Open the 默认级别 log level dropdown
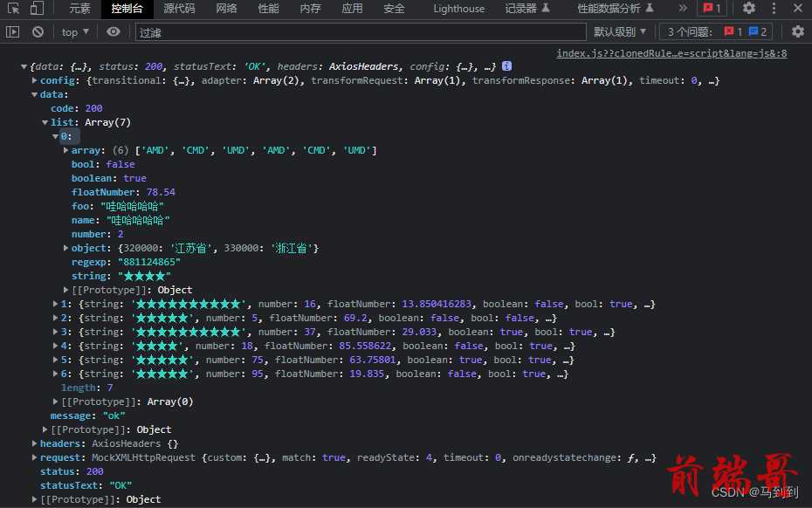 click(x=620, y=32)
